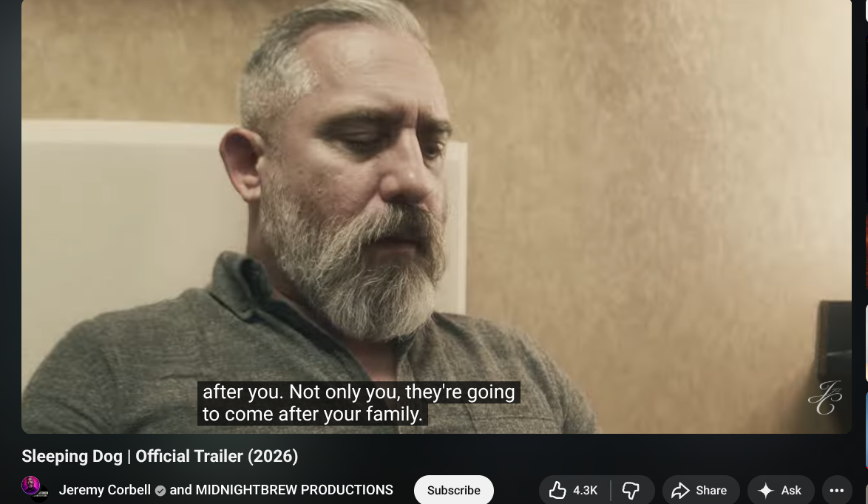Click the Sleeping Dog Official Trailer title
The image size is (868, 504).
(x=160, y=456)
